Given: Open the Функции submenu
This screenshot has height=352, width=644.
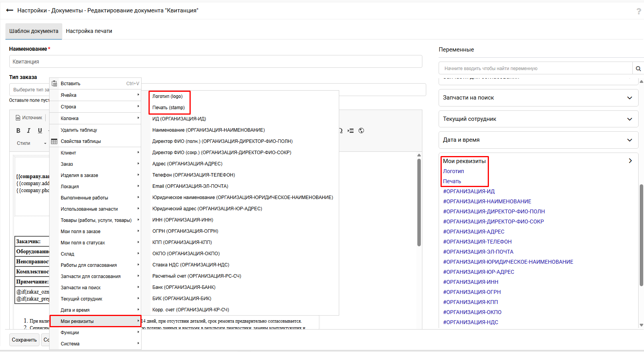Looking at the screenshot, I should click(95, 333).
